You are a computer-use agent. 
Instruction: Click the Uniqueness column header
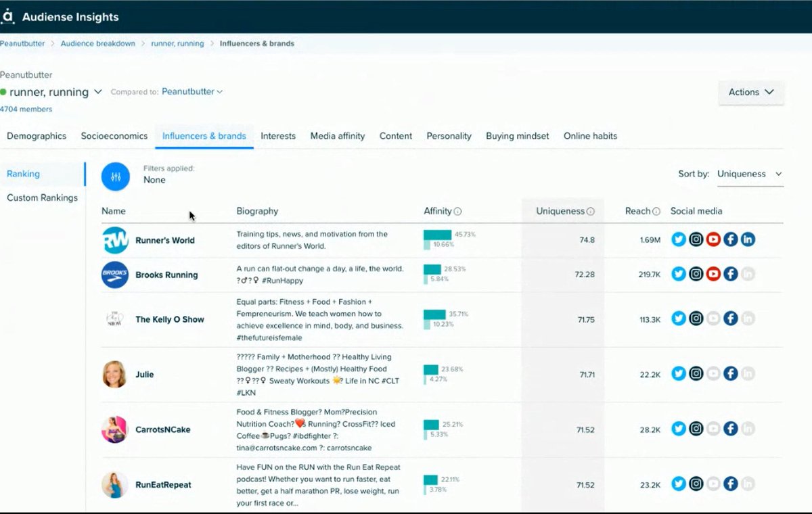coord(560,211)
